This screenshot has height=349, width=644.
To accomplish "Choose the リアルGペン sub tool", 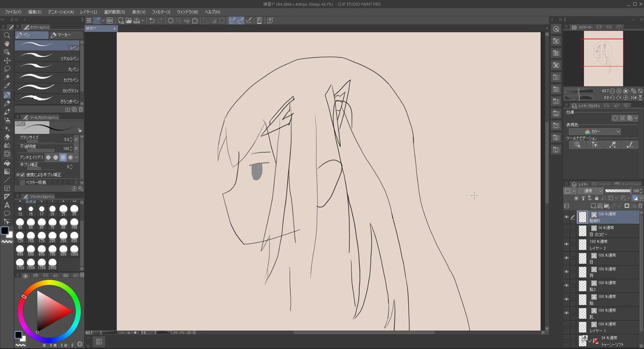I will coord(47,57).
